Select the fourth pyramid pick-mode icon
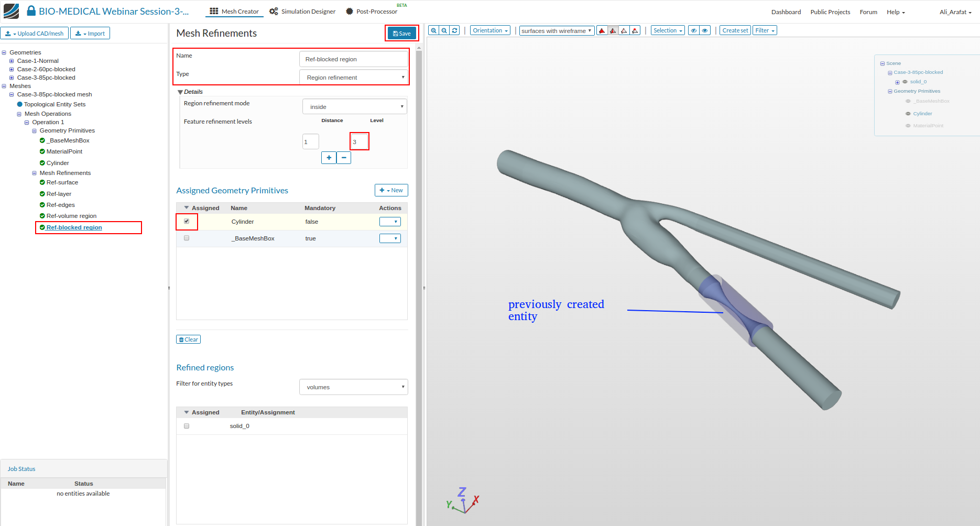This screenshot has height=526, width=980. point(635,30)
